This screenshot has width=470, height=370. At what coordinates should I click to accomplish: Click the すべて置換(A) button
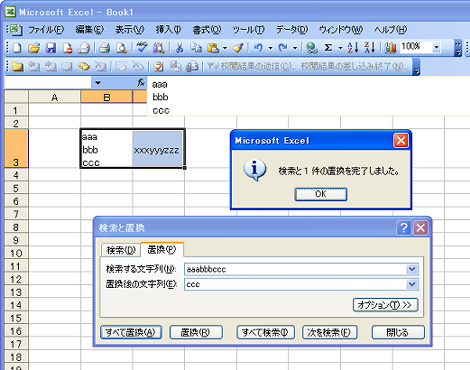131,332
